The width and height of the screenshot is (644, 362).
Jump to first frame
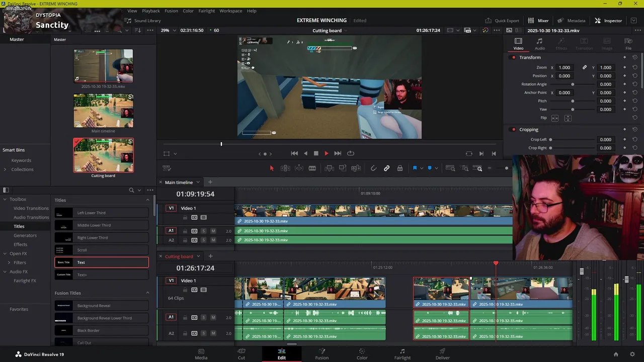(294, 153)
